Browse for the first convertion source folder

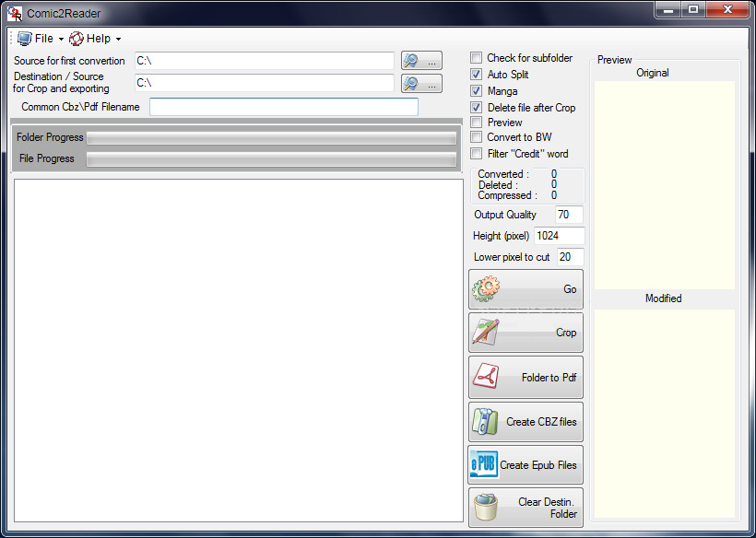(421, 61)
